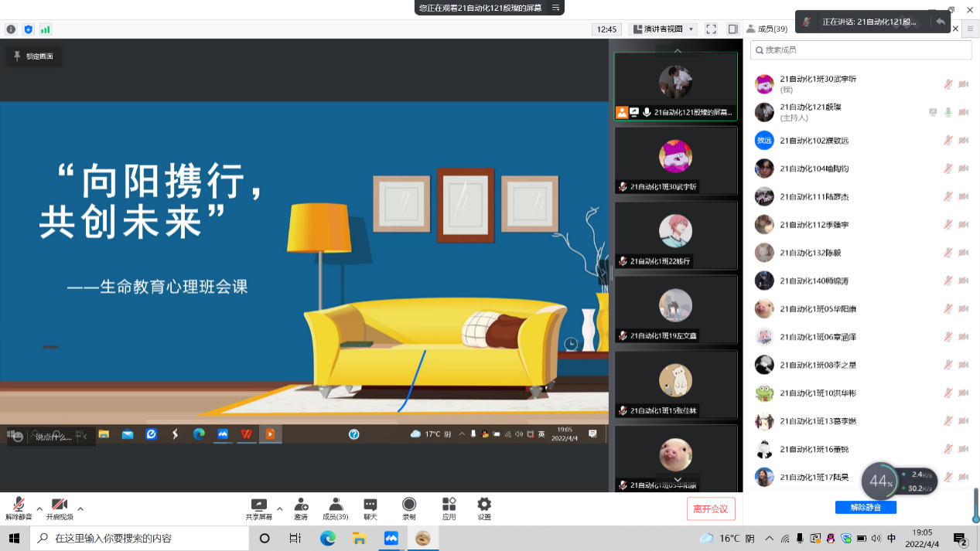Screen dimensions: 980x551
Task: Expand audio options arrow beside 解除静音
Action: tap(39, 509)
